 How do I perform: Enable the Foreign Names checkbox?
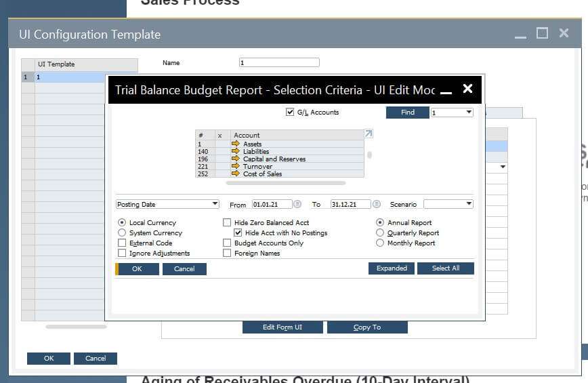coord(227,254)
